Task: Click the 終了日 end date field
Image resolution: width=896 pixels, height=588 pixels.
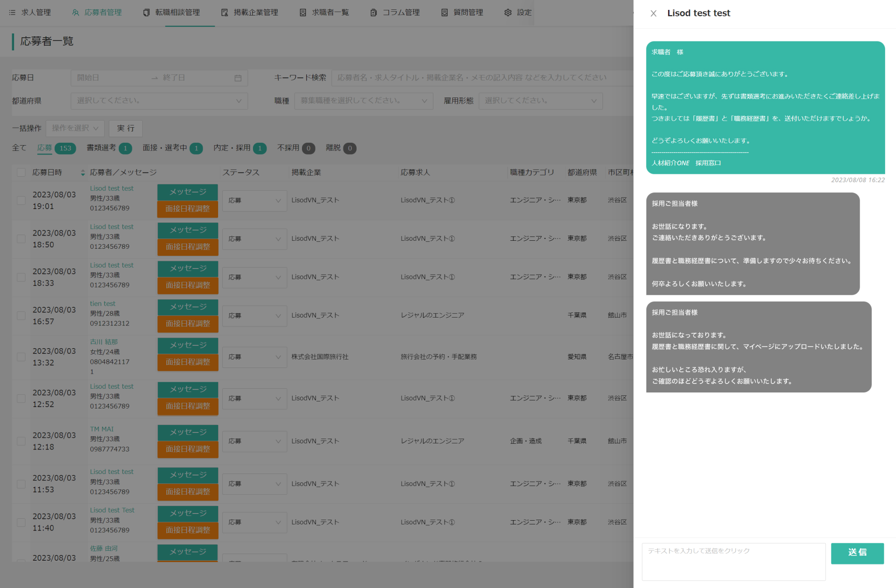Action: click(x=195, y=78)
